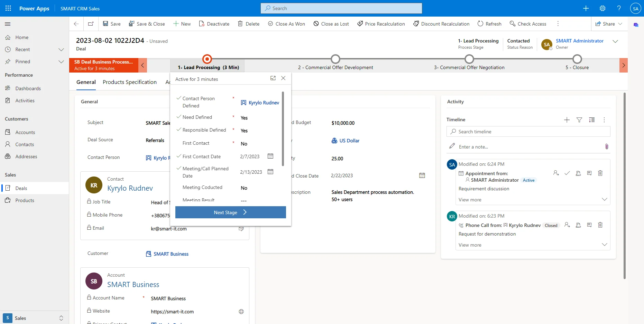Open the SMART Business customer link
The width and height of the screenshot is (644, 324).
[x=171, y=254]
